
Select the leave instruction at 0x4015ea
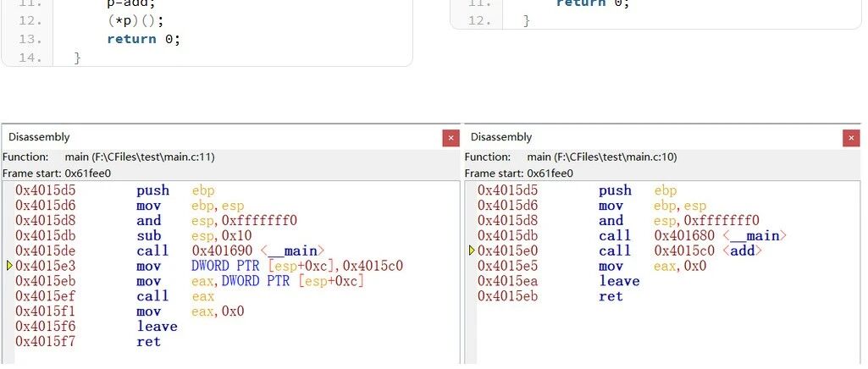619,281
